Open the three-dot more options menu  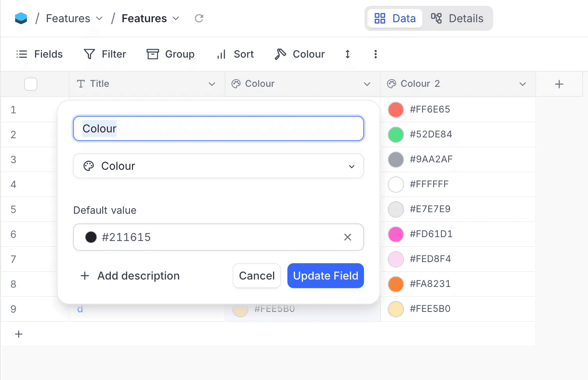[x=375, y=54]
